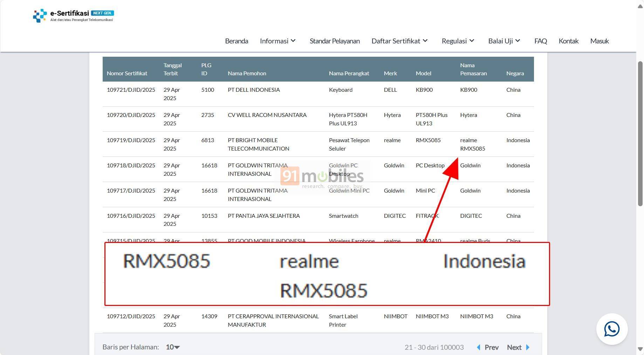Click Smart Label Printer cell

point(343,320)
